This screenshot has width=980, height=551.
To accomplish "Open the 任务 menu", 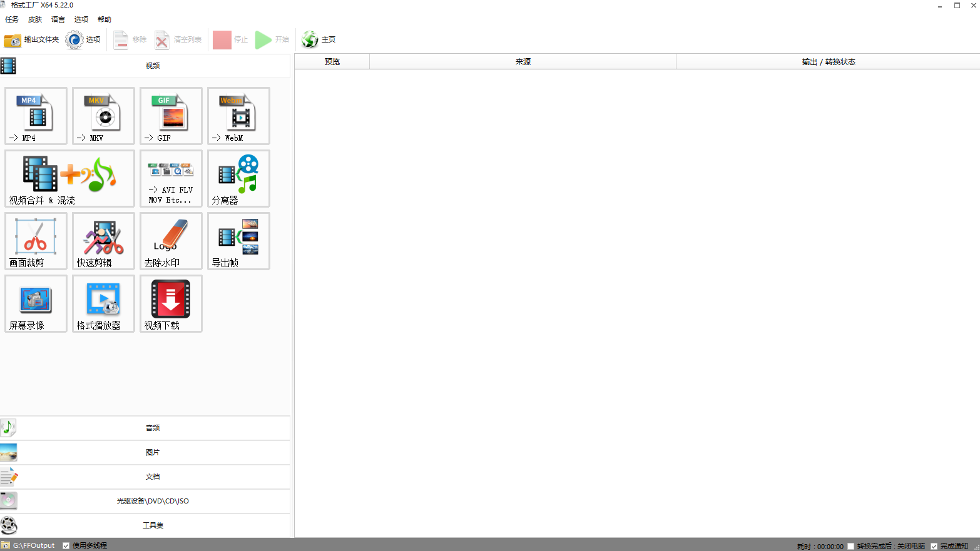I will (12, 19).
